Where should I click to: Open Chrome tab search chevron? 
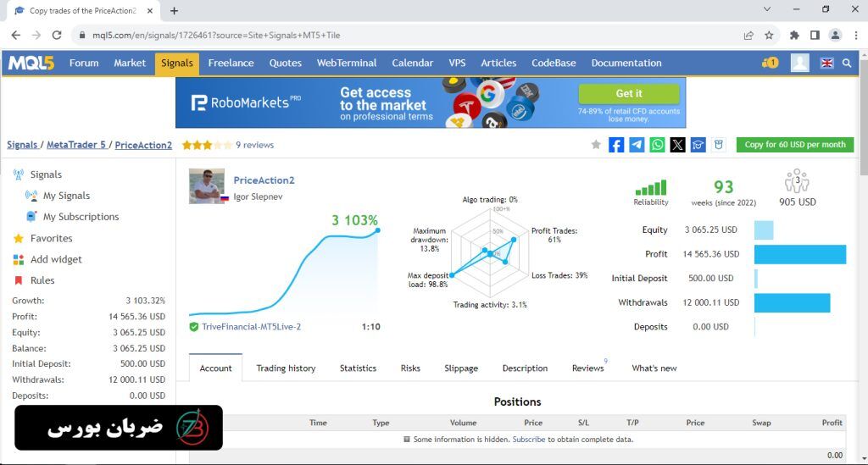click(x=767, y=10)
